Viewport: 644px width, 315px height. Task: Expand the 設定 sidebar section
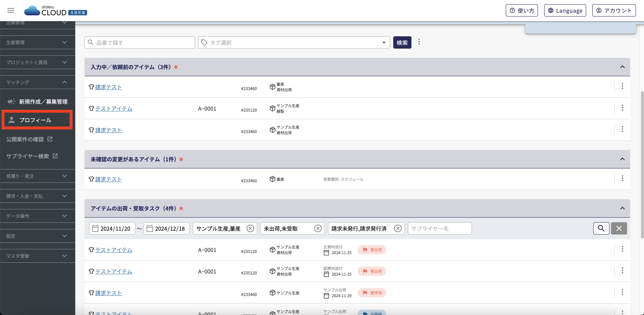37,236
